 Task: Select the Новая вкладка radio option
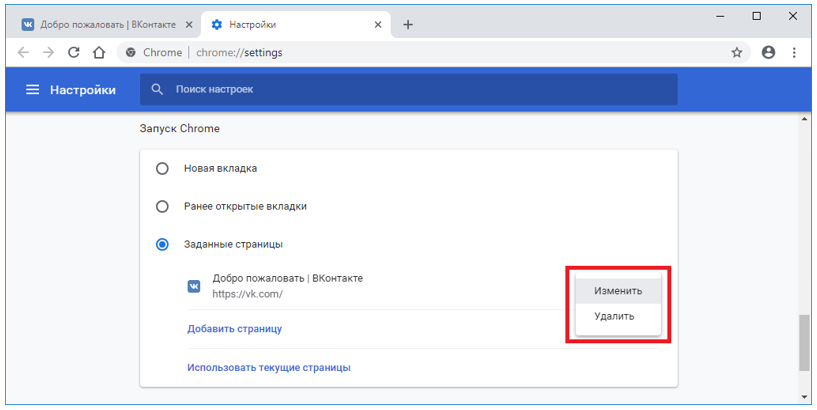click(163, 168)
